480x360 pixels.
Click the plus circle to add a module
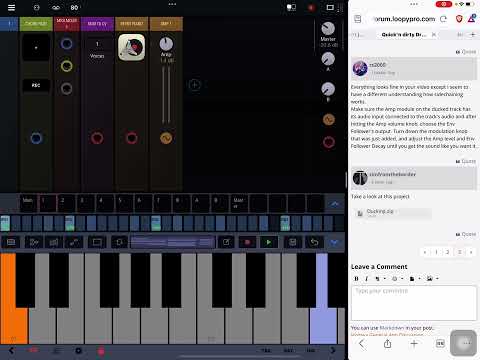194,85
